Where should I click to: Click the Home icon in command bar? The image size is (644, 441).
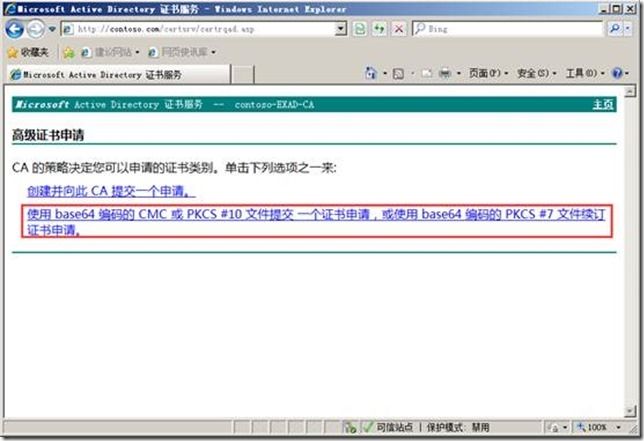tap(371, 73)
